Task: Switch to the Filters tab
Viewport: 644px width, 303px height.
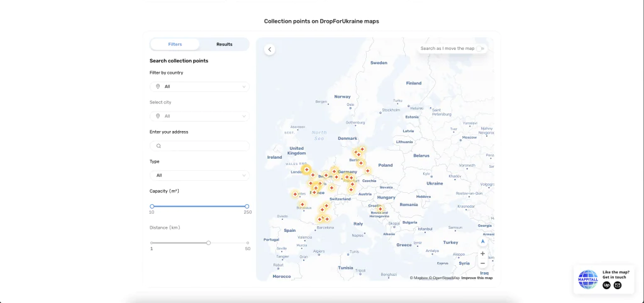Action: click(x=175, y=44)
